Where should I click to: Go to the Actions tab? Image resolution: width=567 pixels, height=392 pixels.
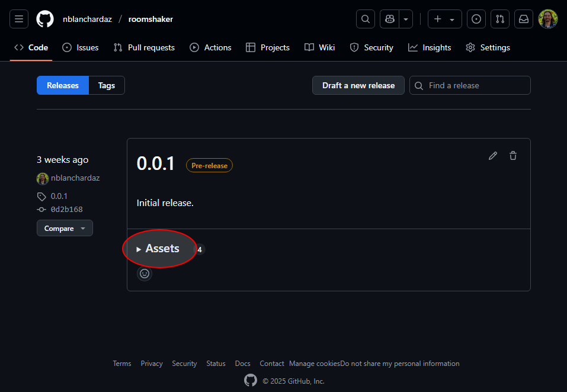click(x=211, y=47)
